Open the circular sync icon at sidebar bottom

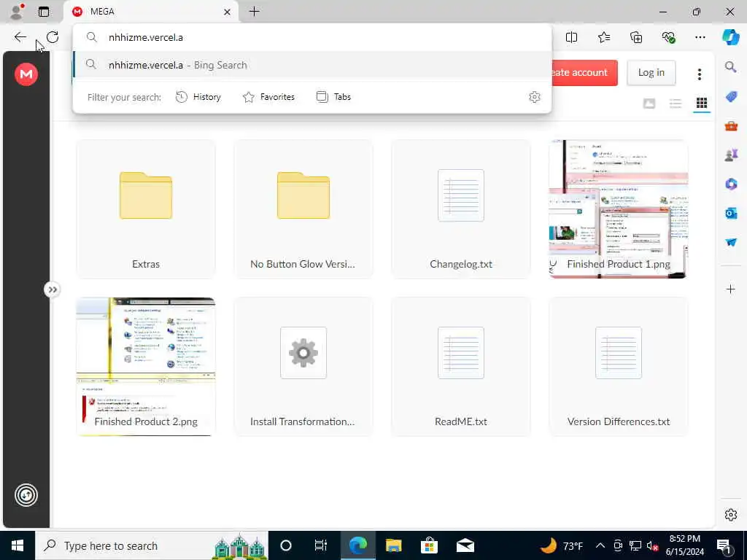[x=26, y=495]
